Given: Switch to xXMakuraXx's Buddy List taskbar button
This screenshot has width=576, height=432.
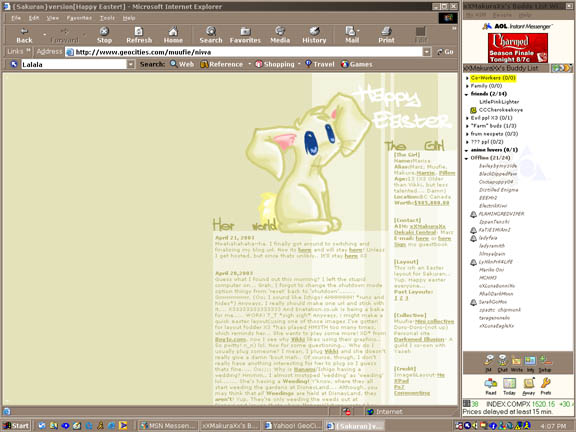Looking at the screenshot, I should (x=230, y=426).
